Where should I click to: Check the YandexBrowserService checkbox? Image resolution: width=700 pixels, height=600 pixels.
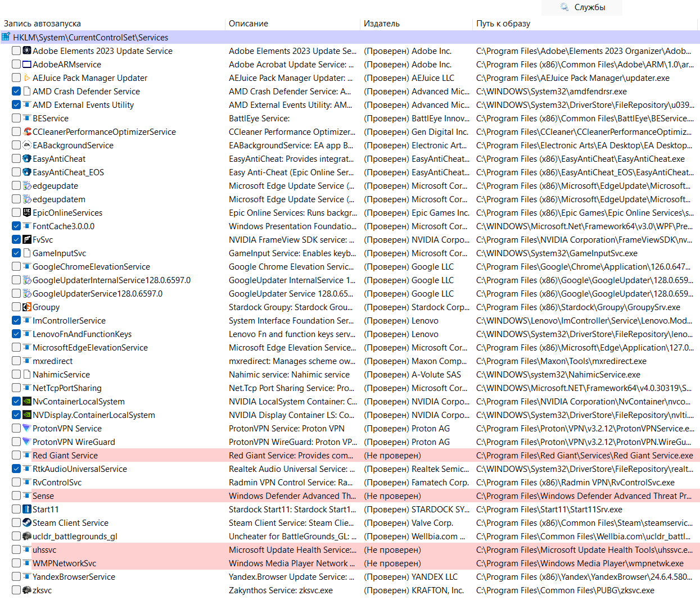16,576
